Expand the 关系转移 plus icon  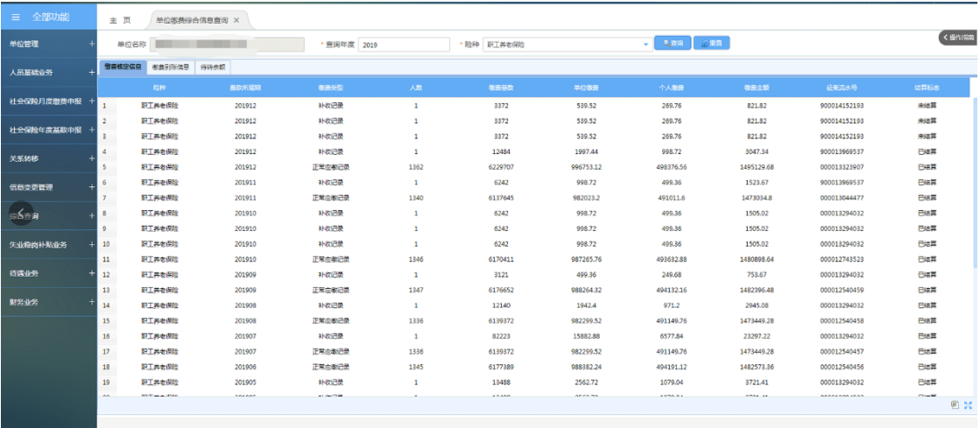click(x=91, y=158)
